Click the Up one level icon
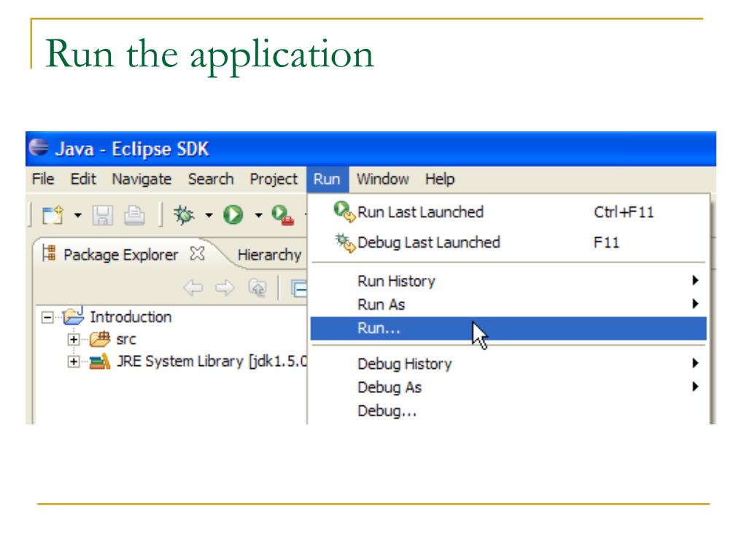This screenshot has width=747, height=560. pyautogui.click(x=258, y=287)
